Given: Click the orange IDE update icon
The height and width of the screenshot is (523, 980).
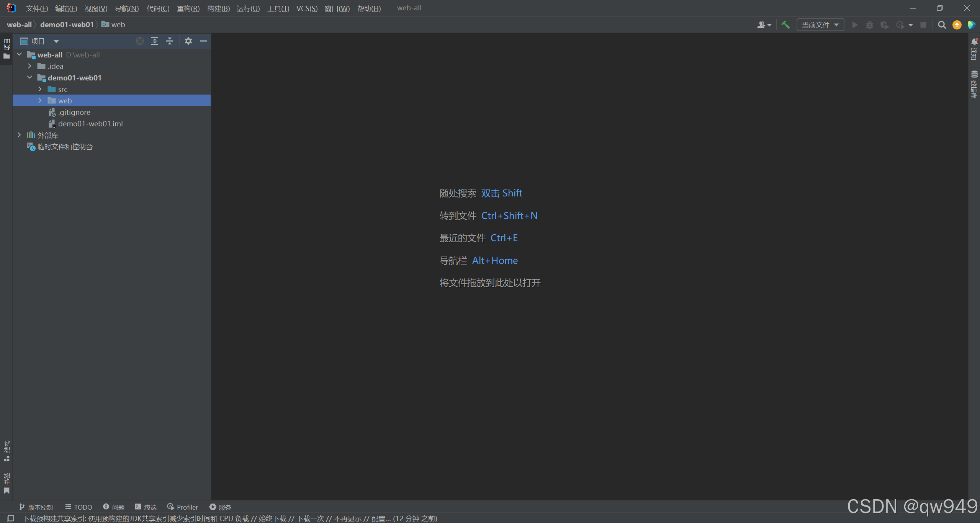Looking at the screenshot, I should point(957,25).
